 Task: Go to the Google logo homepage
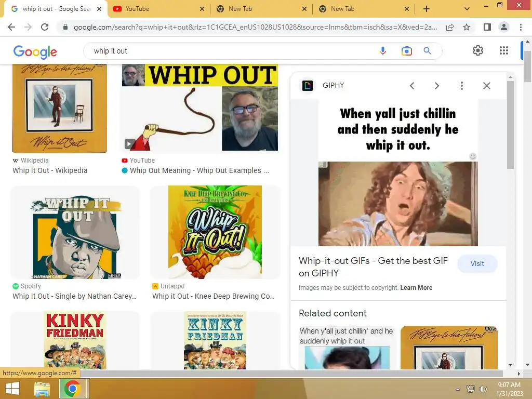[x=35, y=51]
